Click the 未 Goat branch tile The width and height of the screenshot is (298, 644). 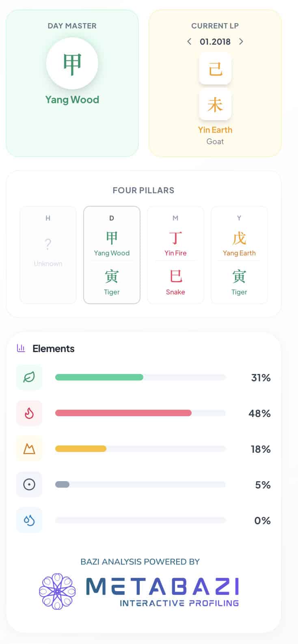pos(215,105)
